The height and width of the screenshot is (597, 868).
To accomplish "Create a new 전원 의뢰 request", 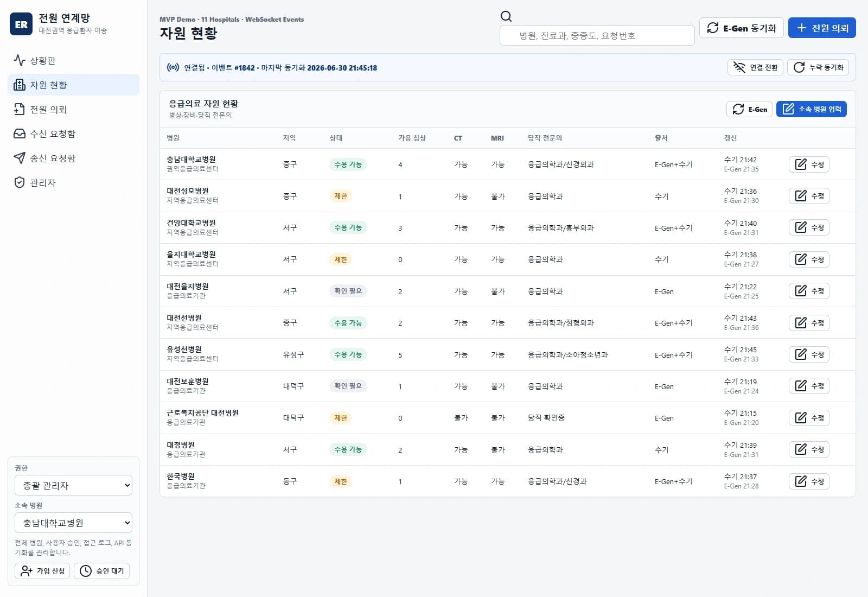I will coord(822,28).
